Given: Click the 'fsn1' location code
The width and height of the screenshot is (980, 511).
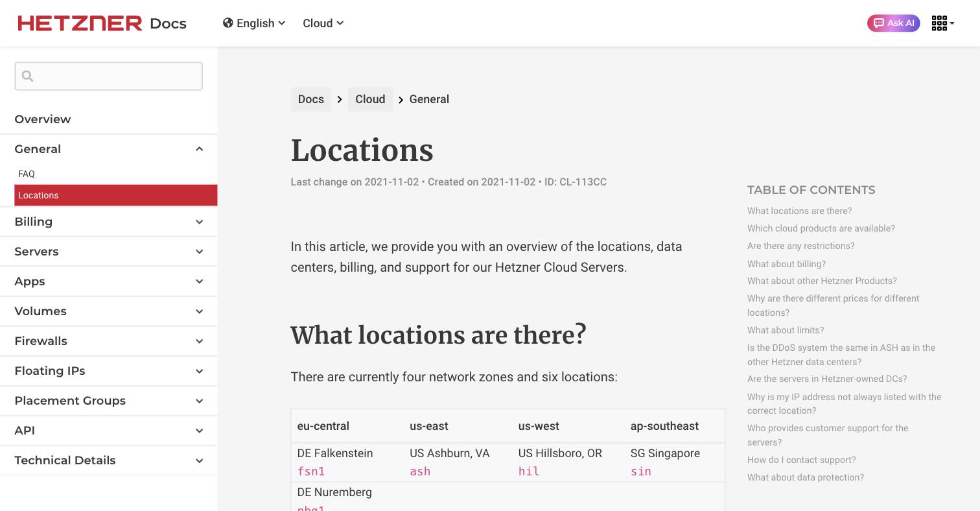Looking at the screenshot, I should click(x=311, y=471).
